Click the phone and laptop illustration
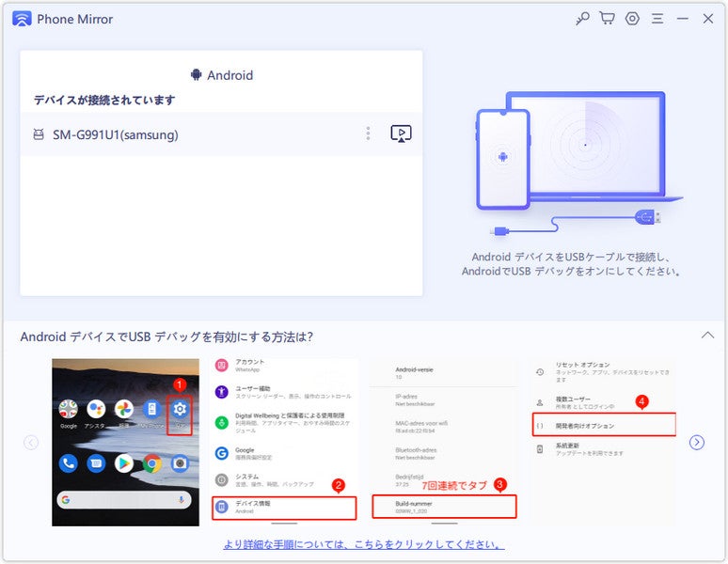This screenshot has height=564, width=728. (x=579, y=164)
